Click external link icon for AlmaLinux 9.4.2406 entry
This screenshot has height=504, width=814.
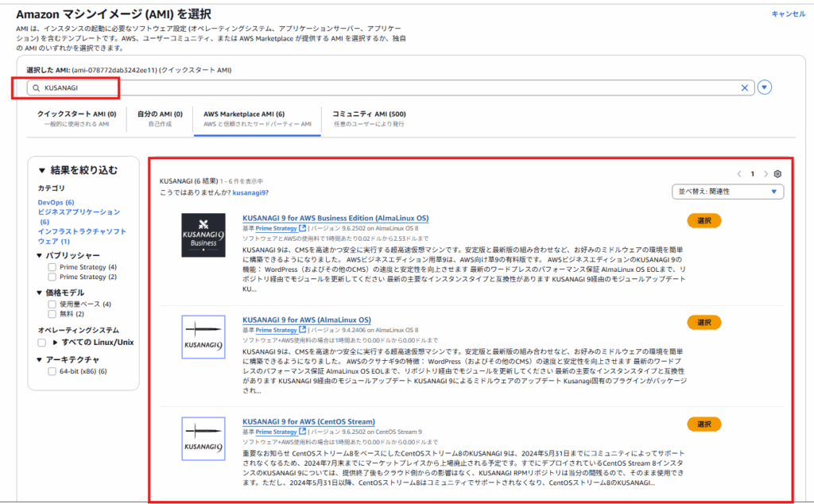pos(303,330)
